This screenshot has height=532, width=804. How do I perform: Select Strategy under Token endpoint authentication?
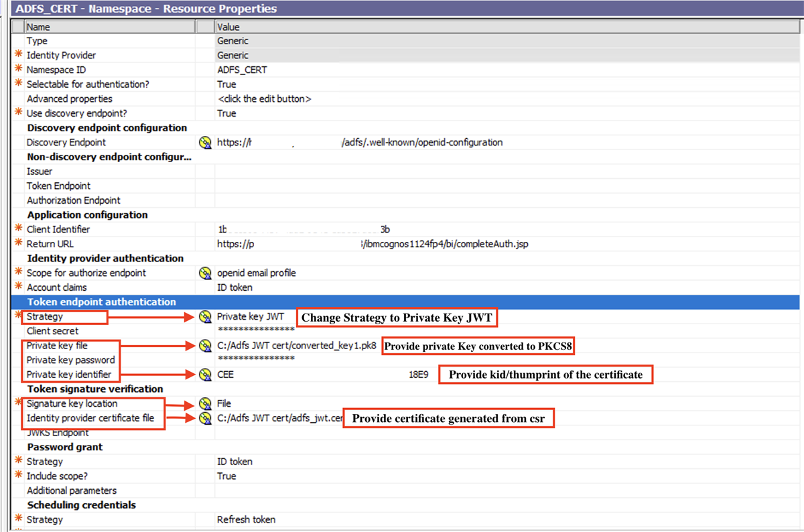(x=45, y=317)
